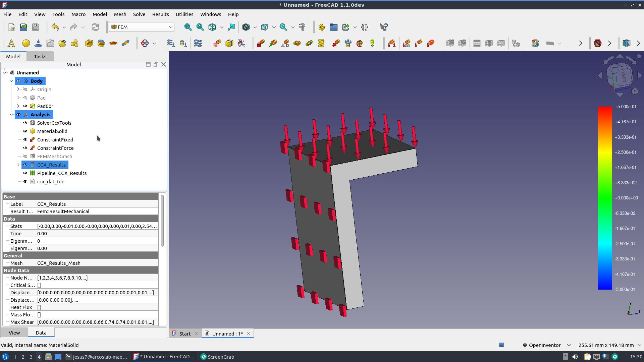
Task: Toggle visibility of Pipeline_CCX_Results
Action: point(25,173)
